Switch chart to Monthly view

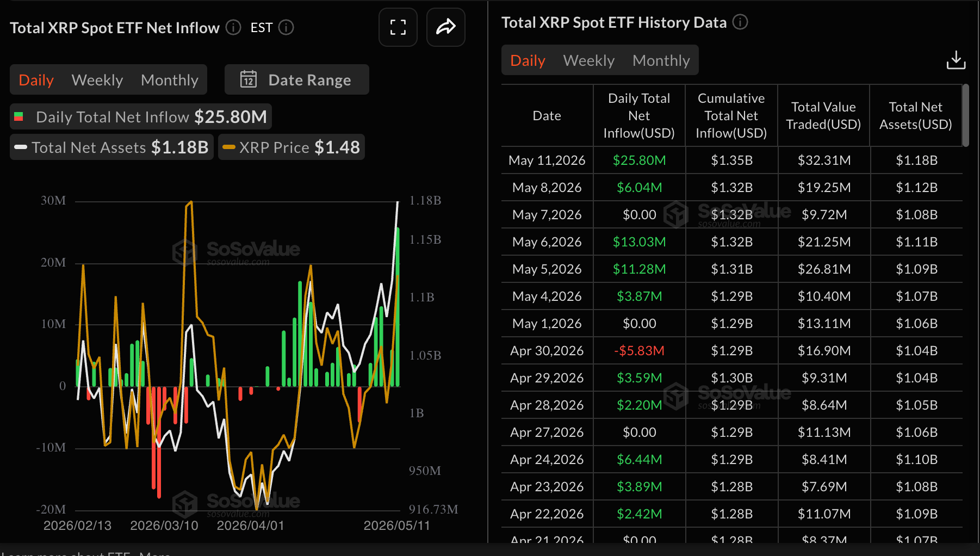(x=170, y=80)
